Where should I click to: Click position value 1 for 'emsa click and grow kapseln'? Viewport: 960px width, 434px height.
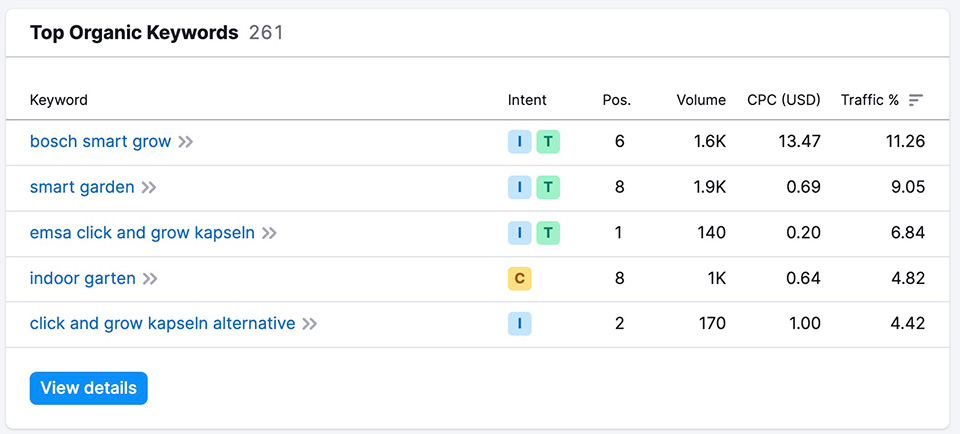tap(619, 233)
